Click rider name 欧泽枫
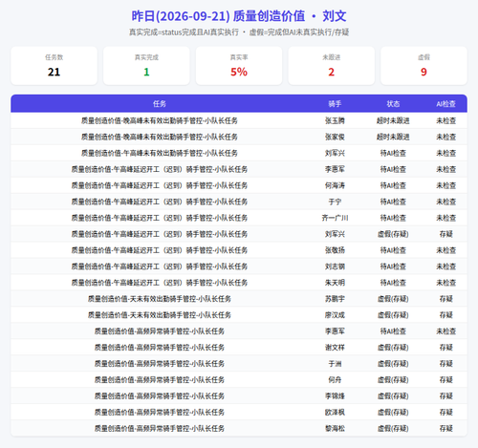This screenshot has width=478, height=448. click(x=335, y=413)
